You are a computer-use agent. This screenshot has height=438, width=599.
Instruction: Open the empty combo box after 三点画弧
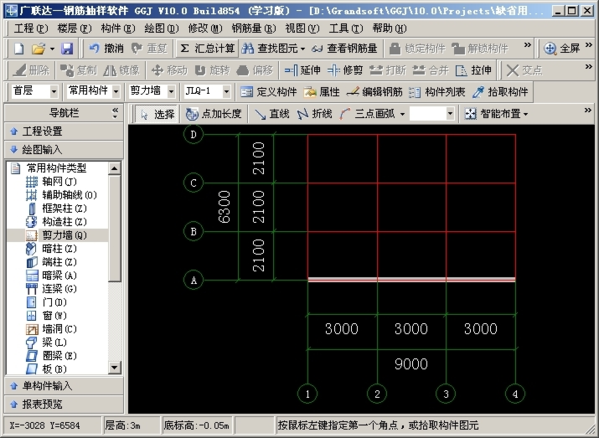432,113
